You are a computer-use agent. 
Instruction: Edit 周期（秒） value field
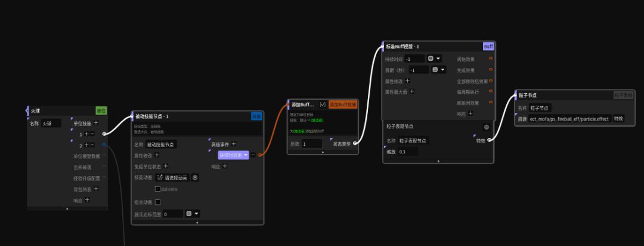tap(419, 70)
